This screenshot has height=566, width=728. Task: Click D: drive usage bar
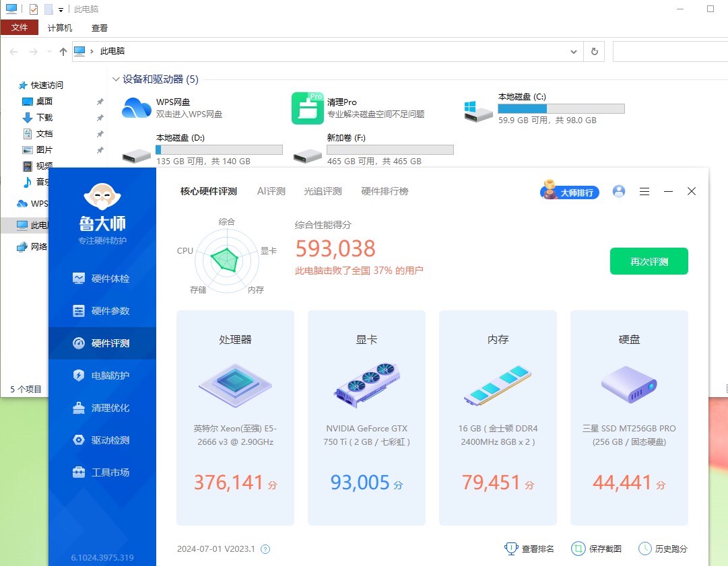pyautogui.click(x=219, y=149)
